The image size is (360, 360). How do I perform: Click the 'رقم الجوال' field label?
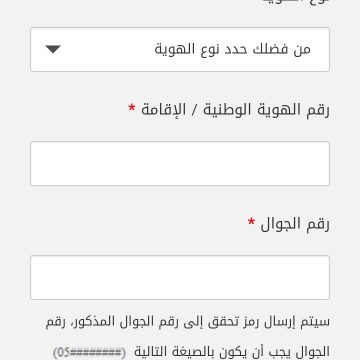(295, 224)
